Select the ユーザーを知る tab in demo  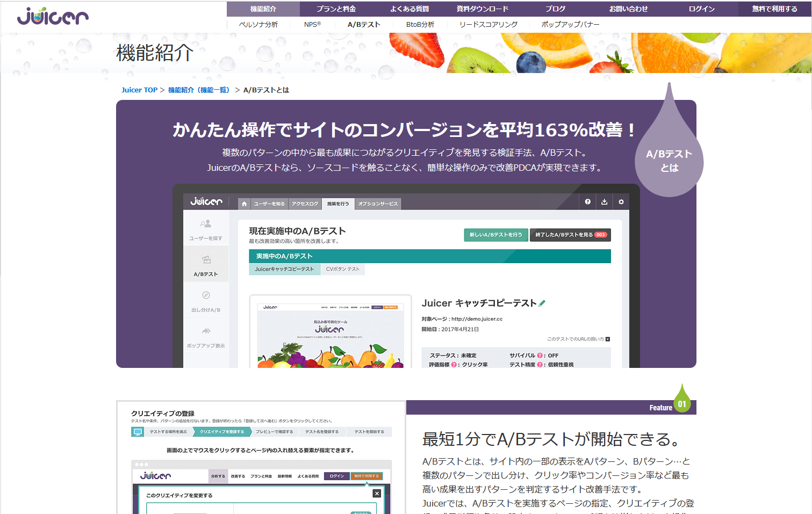269,204
